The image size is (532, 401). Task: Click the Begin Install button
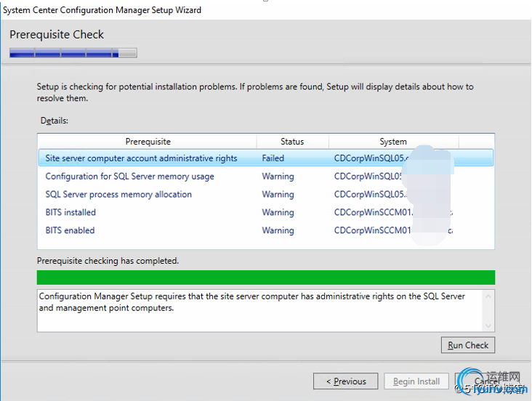tap(416, 381)
